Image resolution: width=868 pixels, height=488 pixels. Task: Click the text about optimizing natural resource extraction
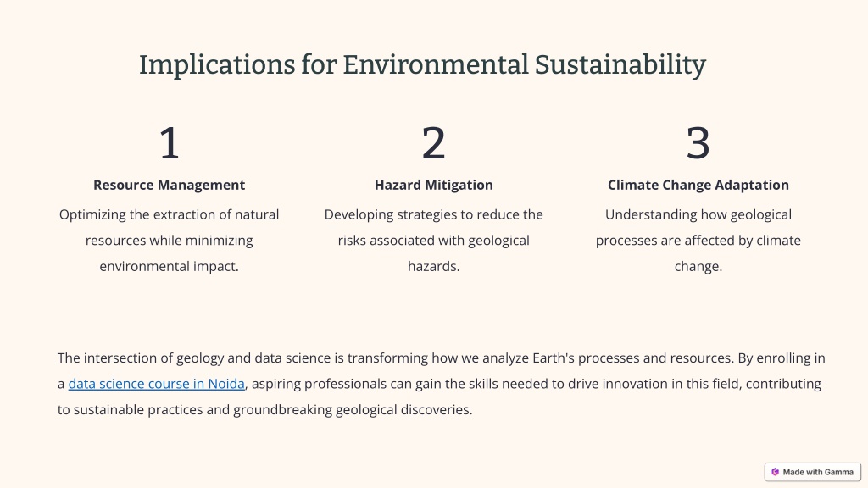169,240
